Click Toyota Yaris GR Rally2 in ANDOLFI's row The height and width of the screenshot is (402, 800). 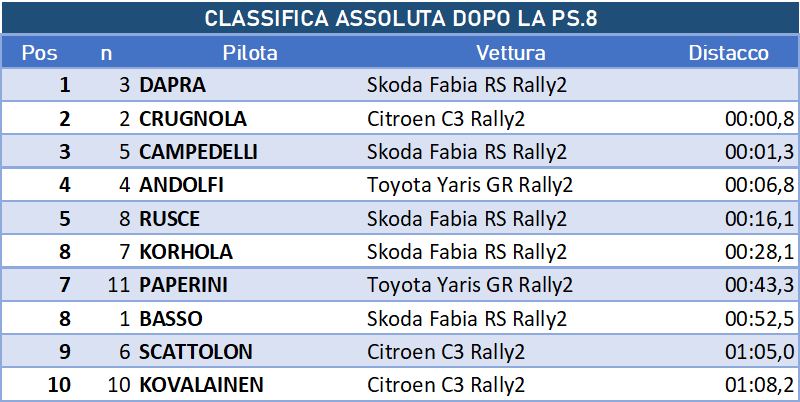click(470, 185)
